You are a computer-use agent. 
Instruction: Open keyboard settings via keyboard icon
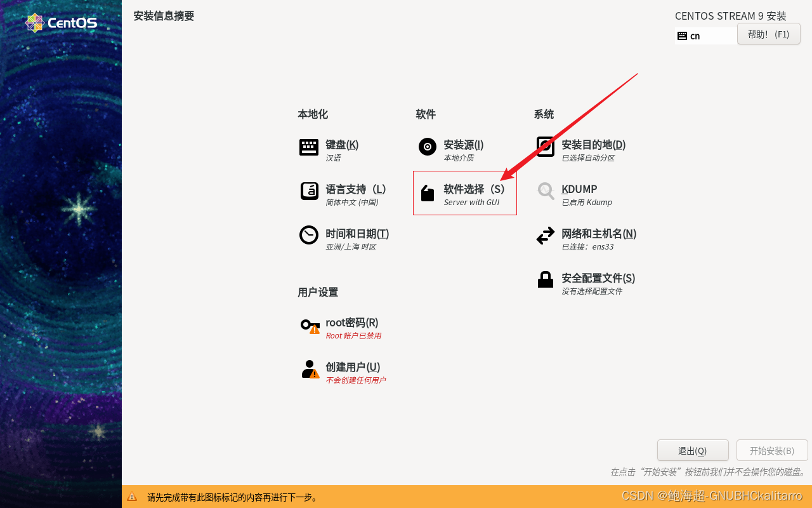click(309, 147)
